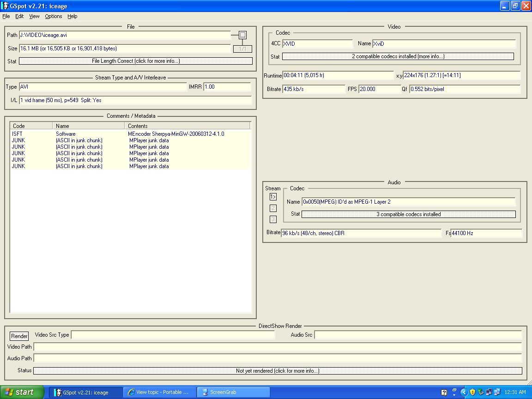This screenshot has width=532, height=399.
Task: Click the stream Type field showing AVI
Action: click(x=103, y=87)
